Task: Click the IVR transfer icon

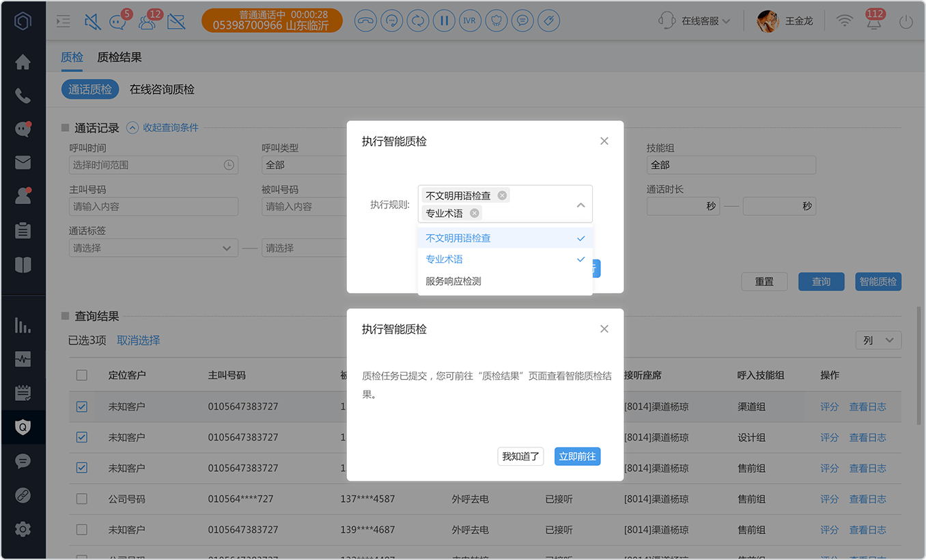Action: 469,21
